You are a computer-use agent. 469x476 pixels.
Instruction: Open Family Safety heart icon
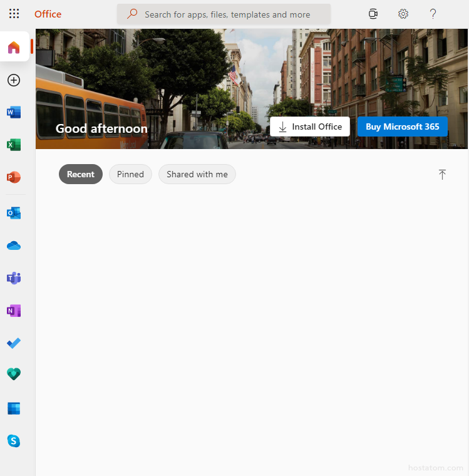pyautogui.click(x=14, y=374)
